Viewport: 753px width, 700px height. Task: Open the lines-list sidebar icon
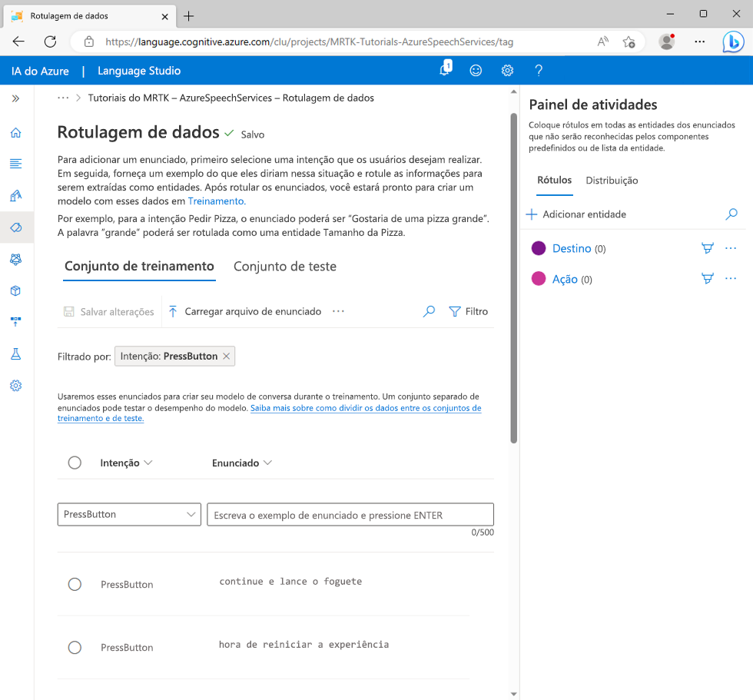click(x=16, y=164)
